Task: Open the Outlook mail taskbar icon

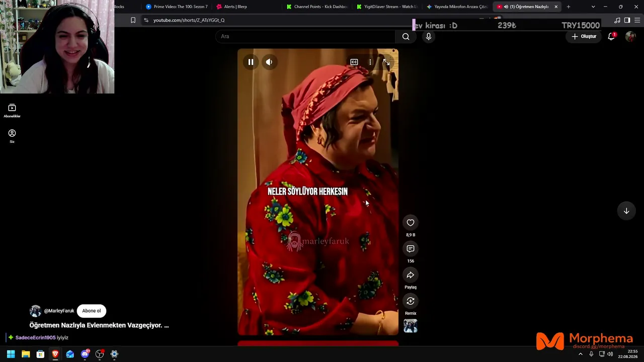Action: 70,354
